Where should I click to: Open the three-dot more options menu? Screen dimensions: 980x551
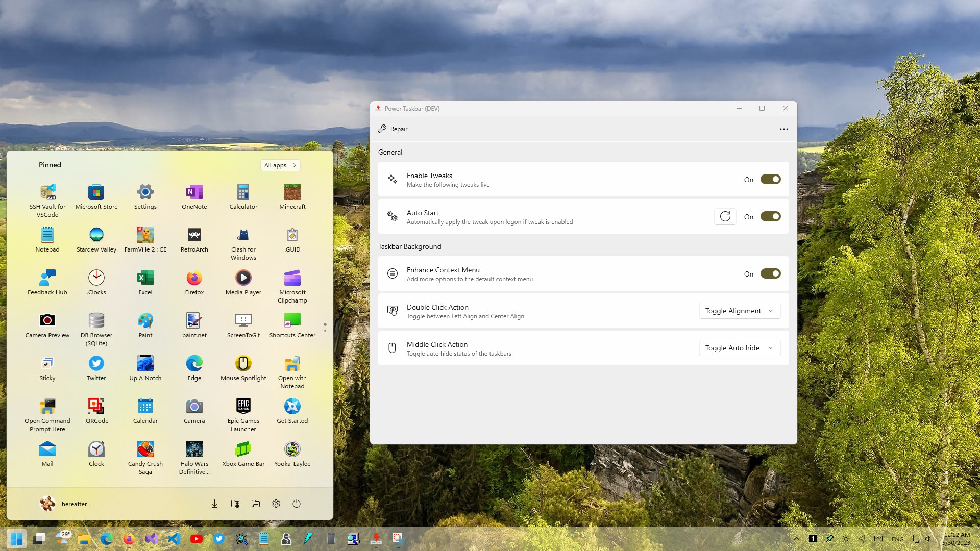click(783, 129)
